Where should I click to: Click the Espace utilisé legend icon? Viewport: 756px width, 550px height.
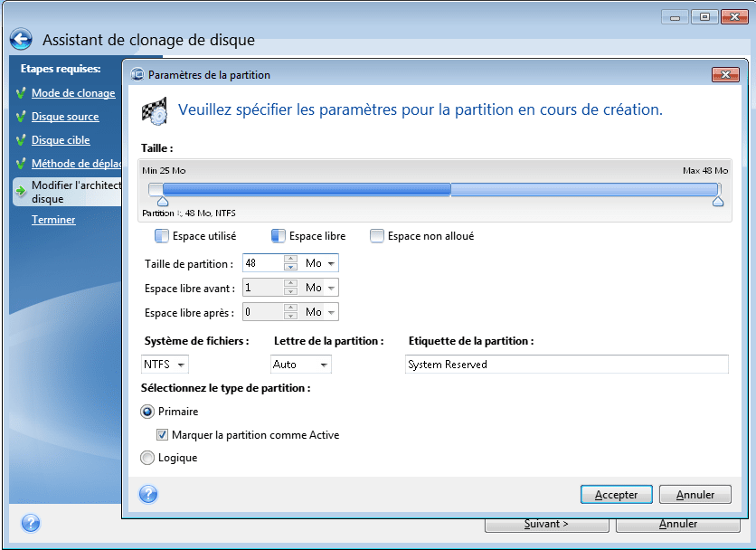[x=162, y=236]
